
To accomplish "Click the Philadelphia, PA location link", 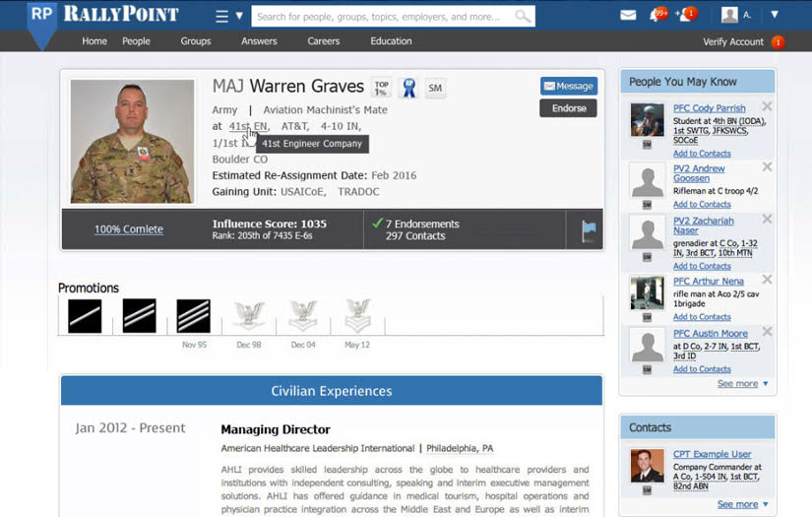I will [460, 448].
